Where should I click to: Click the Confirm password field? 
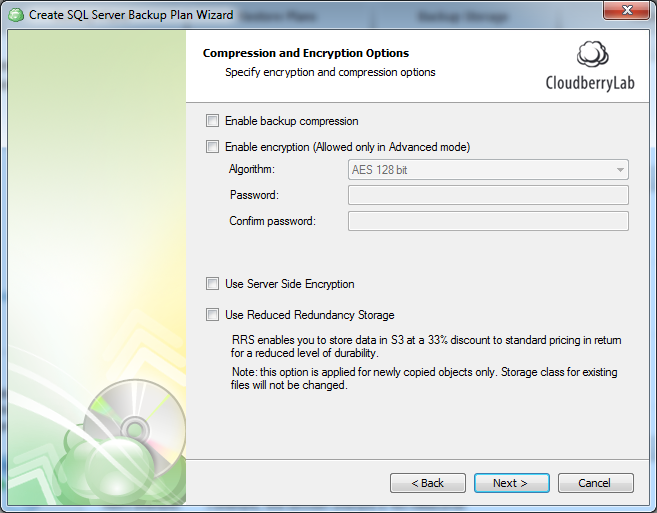coord(488,221)
